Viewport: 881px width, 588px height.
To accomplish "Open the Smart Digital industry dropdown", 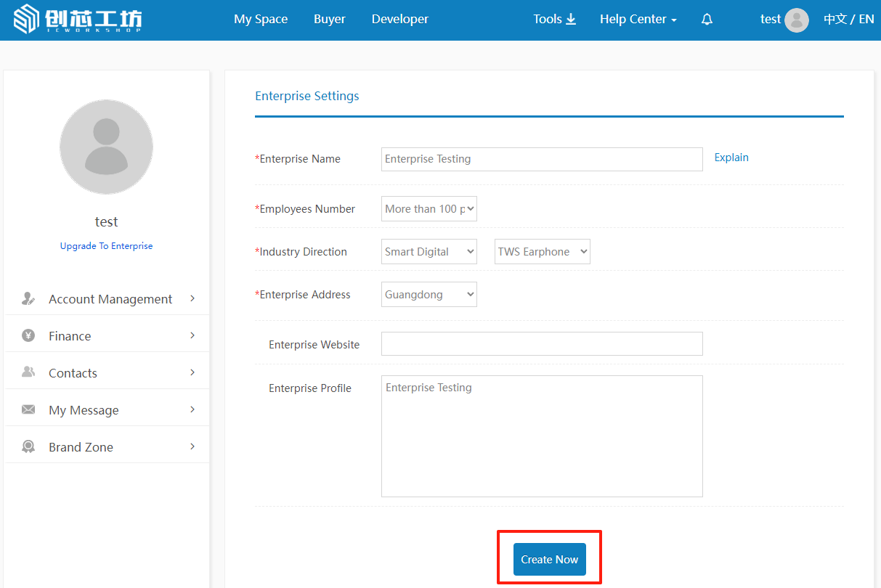I will [429, 252].
